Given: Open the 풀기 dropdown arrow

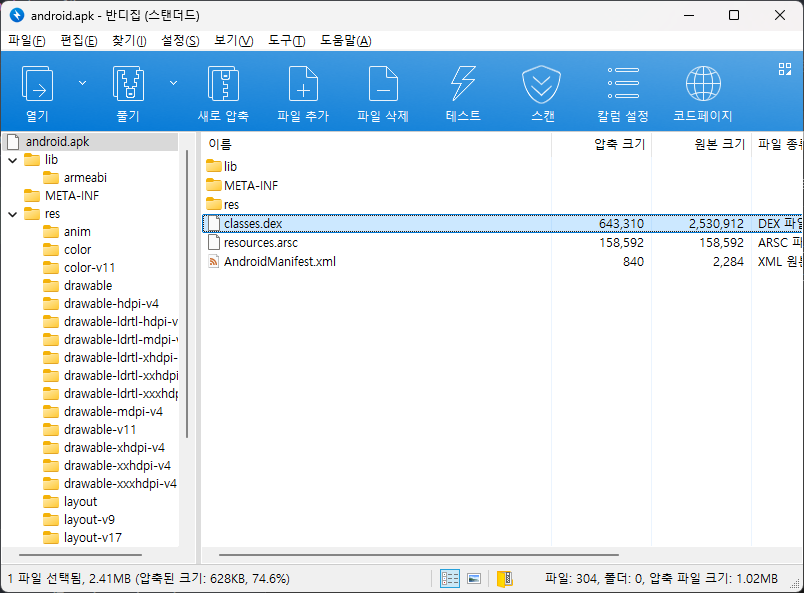Looking at the screenshot, I should 173,83.
